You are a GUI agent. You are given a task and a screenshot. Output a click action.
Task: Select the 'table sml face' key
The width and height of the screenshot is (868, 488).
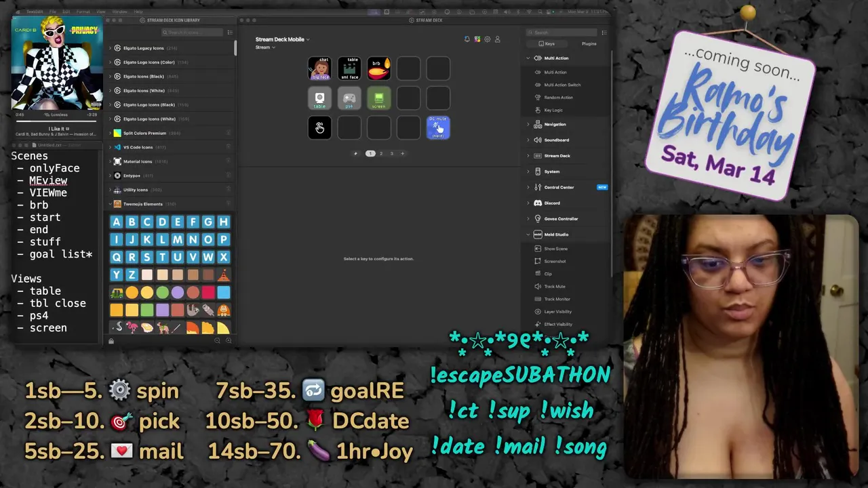[349, 68]
